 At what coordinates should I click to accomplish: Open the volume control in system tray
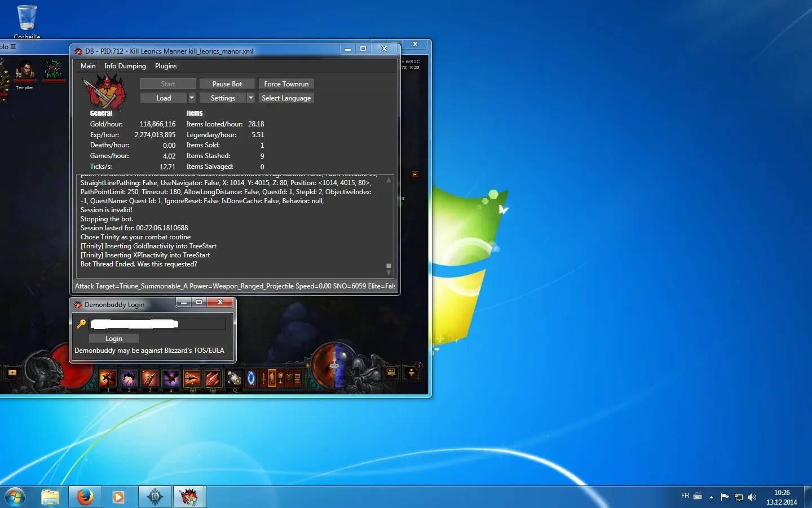(752, 497)
